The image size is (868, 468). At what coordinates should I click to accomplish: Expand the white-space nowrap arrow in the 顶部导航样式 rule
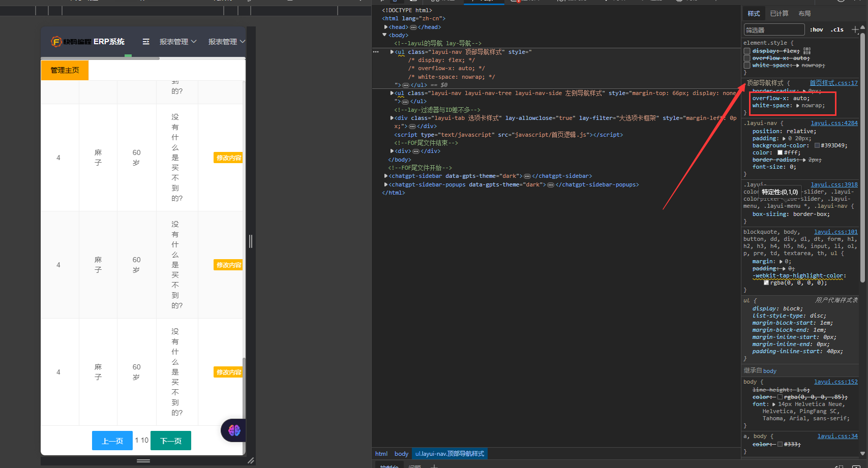(797, 106)
